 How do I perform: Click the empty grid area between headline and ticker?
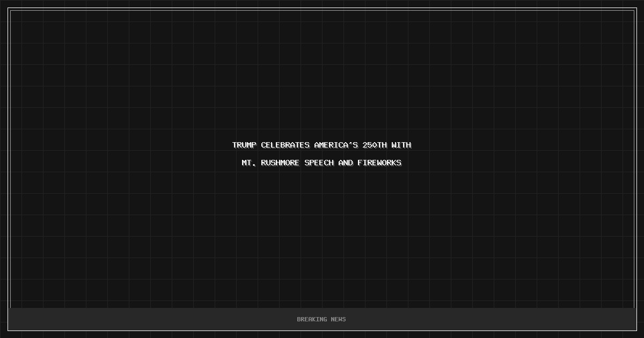(322, 236)
